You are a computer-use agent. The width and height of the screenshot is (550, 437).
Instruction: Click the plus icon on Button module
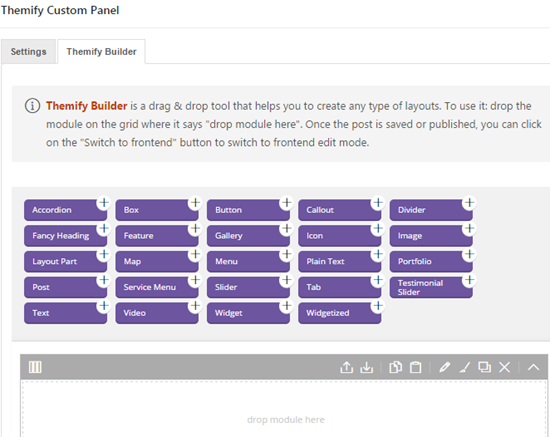tap(287, 203)
